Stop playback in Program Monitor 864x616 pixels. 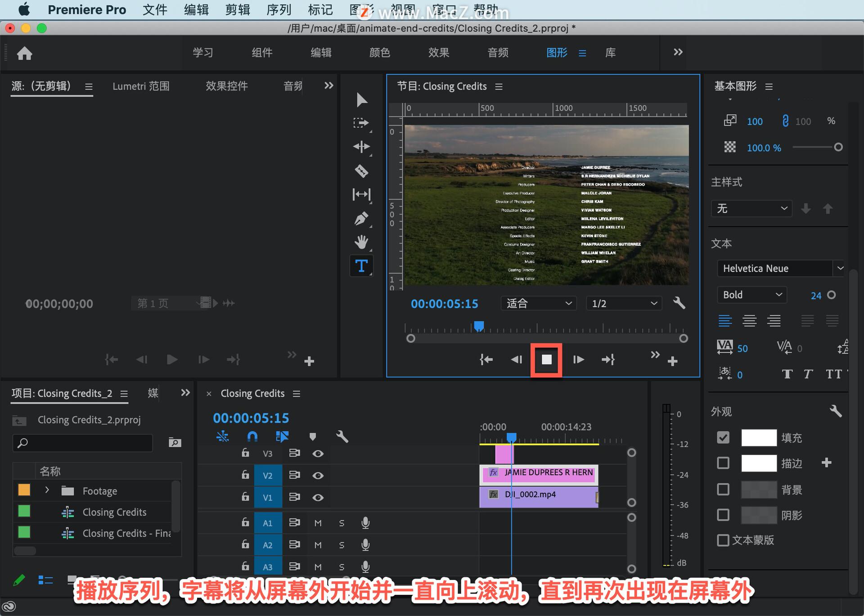pos(546,360)
